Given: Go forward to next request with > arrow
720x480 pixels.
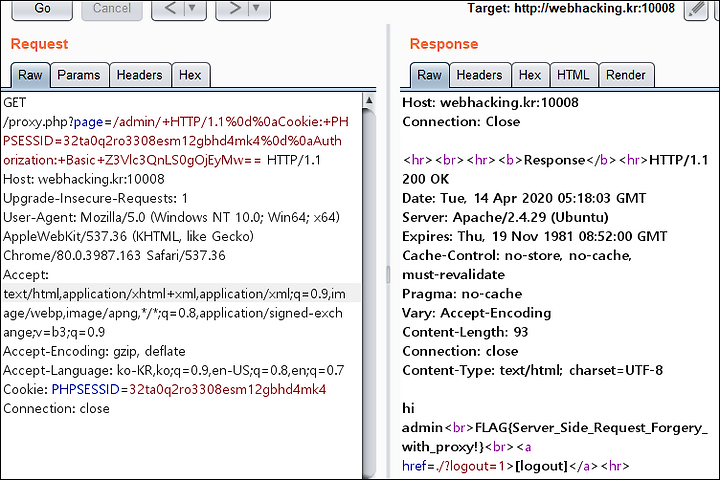Looking at the screenshot, I should pos(234,9).
